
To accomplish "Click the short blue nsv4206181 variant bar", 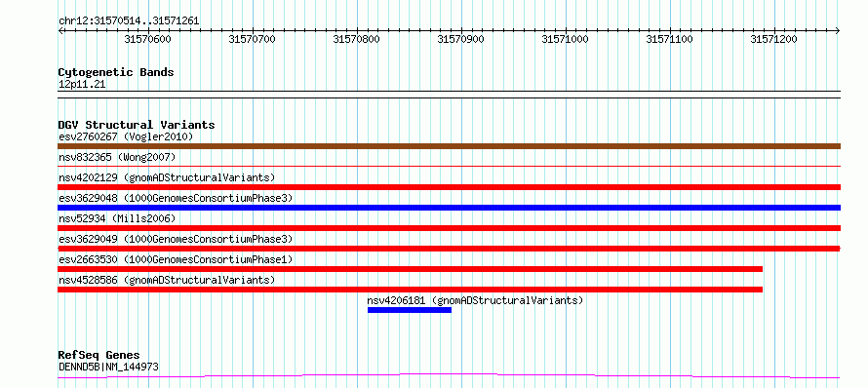I will pos(410,310).
